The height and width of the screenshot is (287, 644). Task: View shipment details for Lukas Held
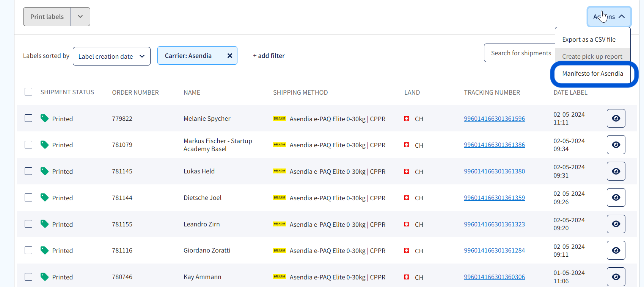point(616,171)
